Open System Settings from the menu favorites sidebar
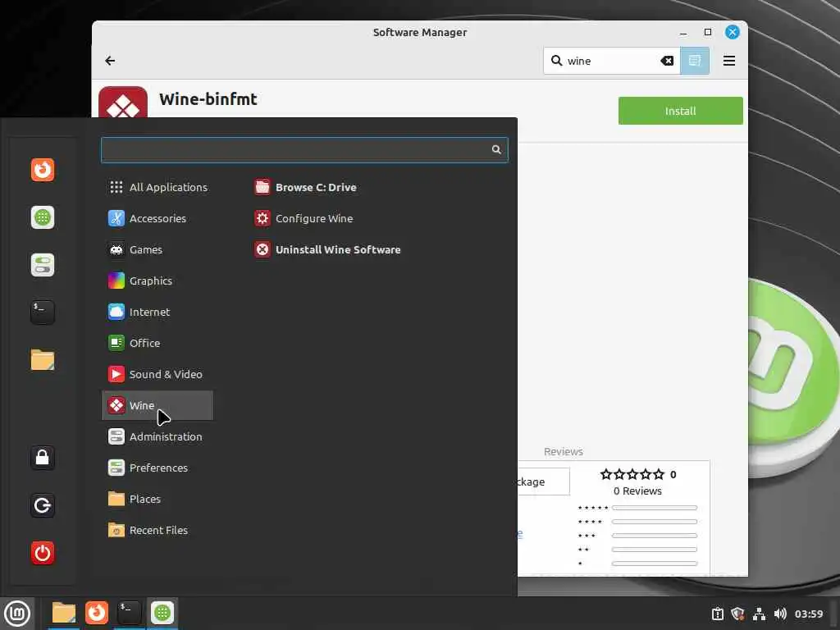 click(x=43, y=265)
